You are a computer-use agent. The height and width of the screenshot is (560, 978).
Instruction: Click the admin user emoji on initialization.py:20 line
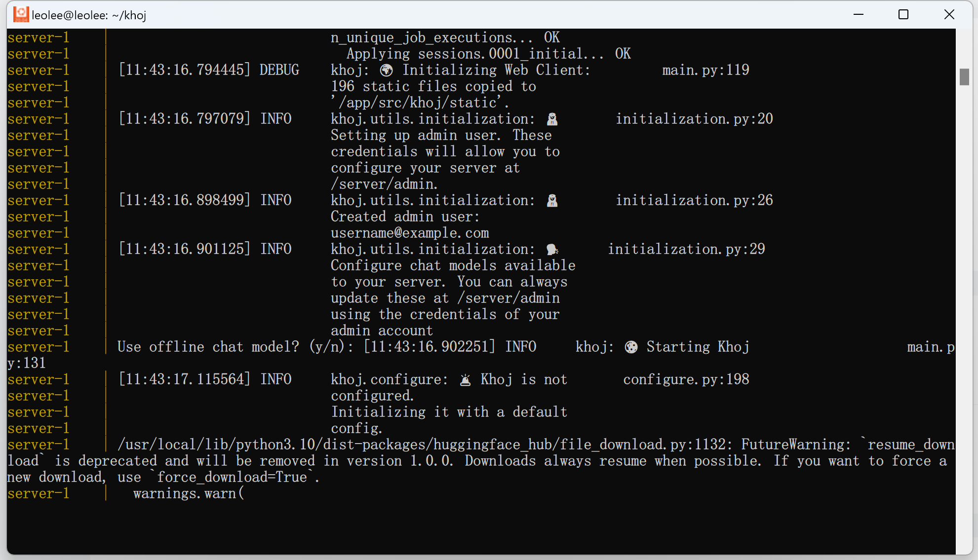(552, 119)
